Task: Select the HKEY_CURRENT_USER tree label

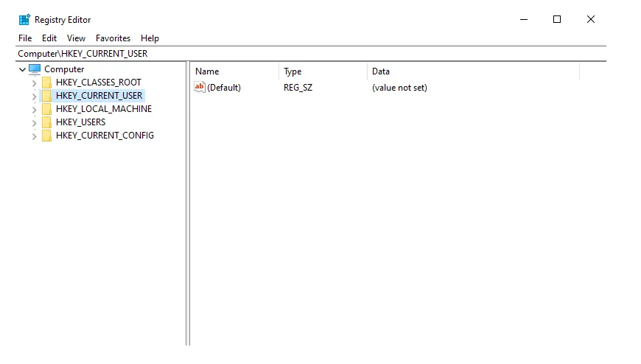Action: click(x=99, y=95)
